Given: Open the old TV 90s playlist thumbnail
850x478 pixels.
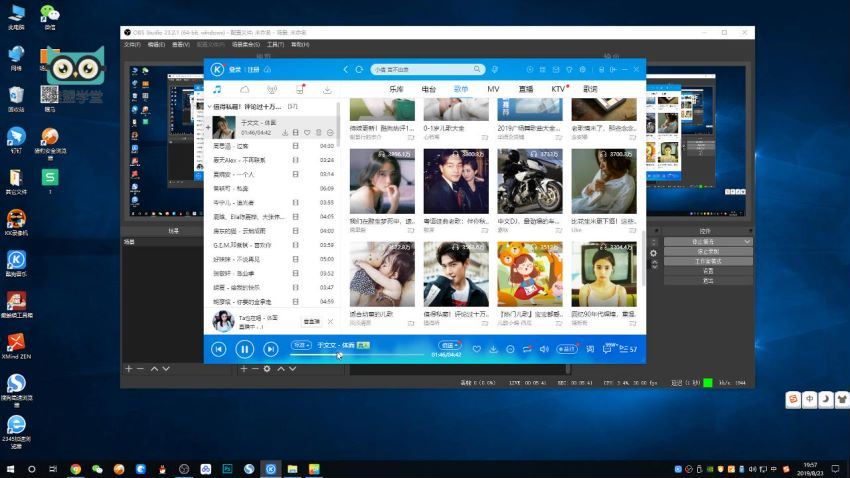Looking at the screenshot, I should pos(604,274).
